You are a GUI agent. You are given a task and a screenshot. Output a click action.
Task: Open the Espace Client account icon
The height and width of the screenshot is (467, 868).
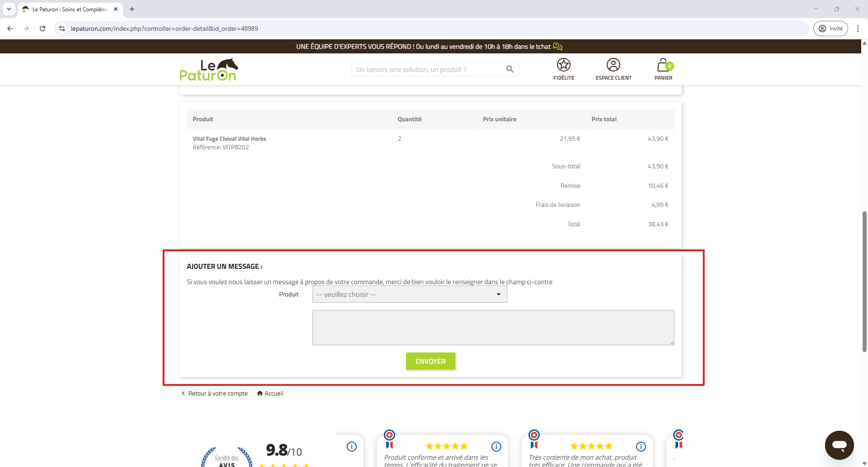pyautogui.click(x=613, y=65)
